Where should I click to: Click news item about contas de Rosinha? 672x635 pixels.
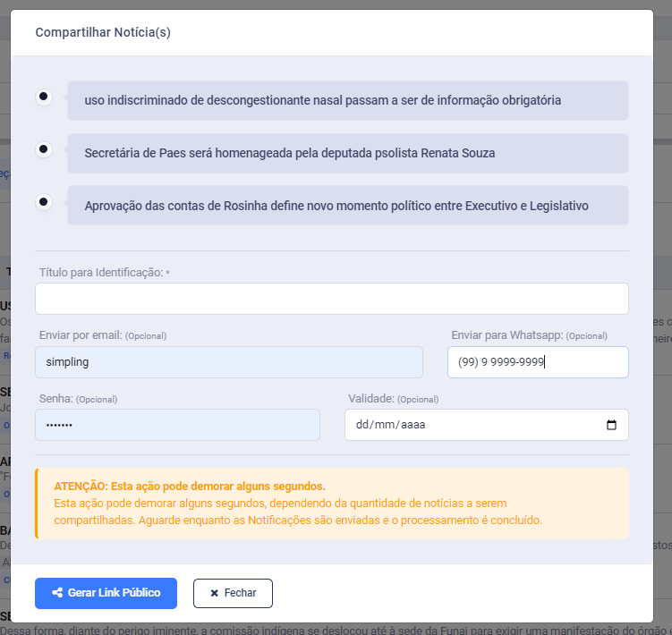click(347, 206)
